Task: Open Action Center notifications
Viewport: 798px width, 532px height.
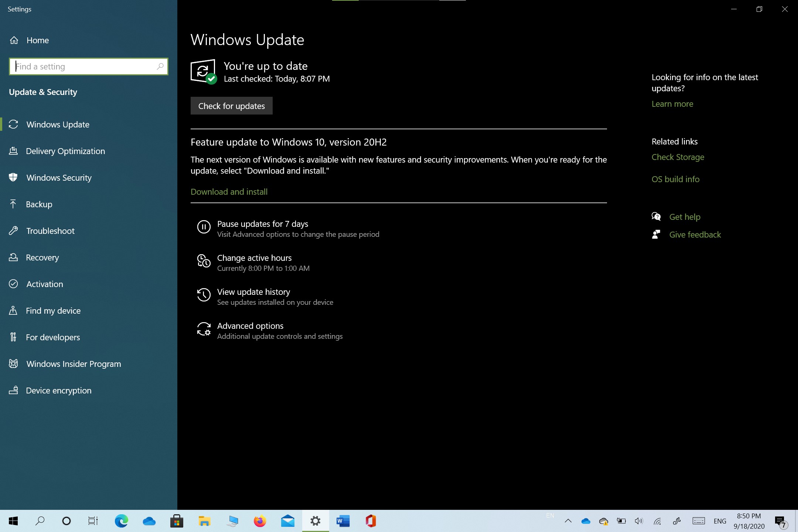Action: tap(781, 521)
